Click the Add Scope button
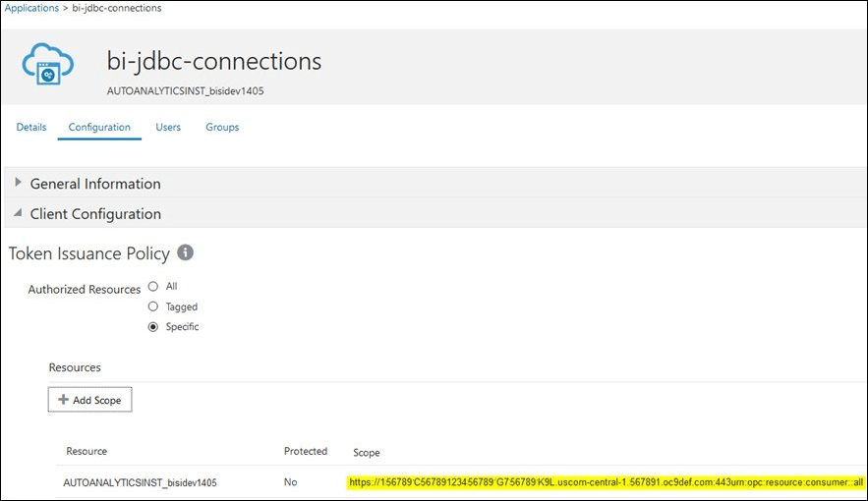Image resolution: width=868 pixels, height=501 pixels. (90, 400)
